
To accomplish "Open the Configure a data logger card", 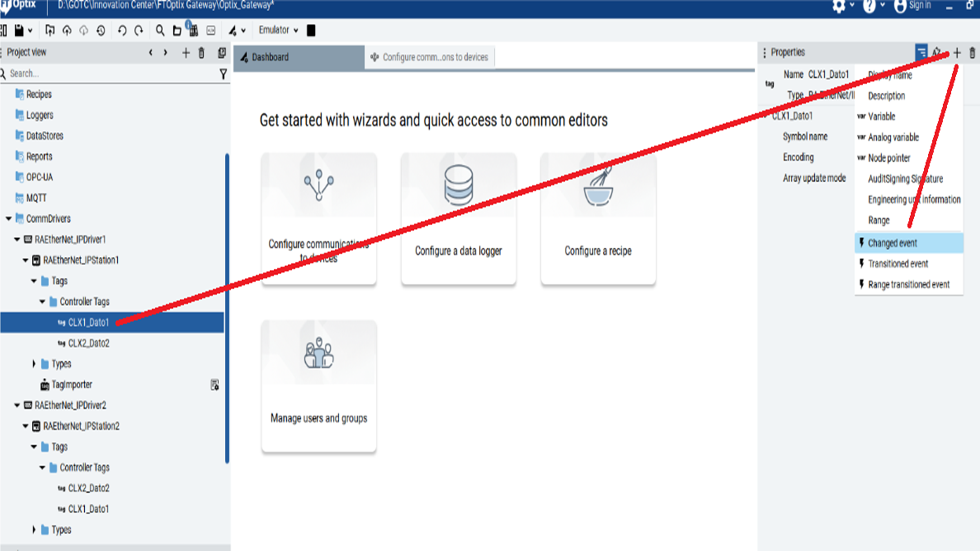I will coord(459,219).
